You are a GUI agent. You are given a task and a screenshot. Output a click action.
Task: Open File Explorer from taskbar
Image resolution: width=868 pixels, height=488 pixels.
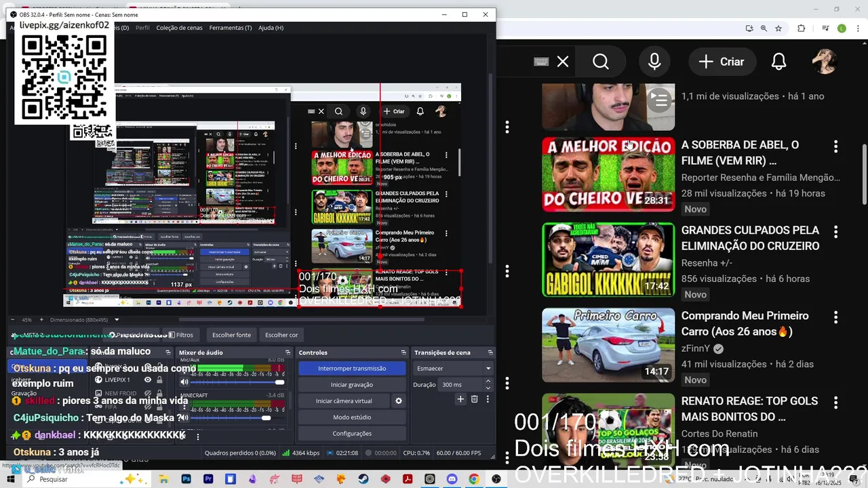163,479
